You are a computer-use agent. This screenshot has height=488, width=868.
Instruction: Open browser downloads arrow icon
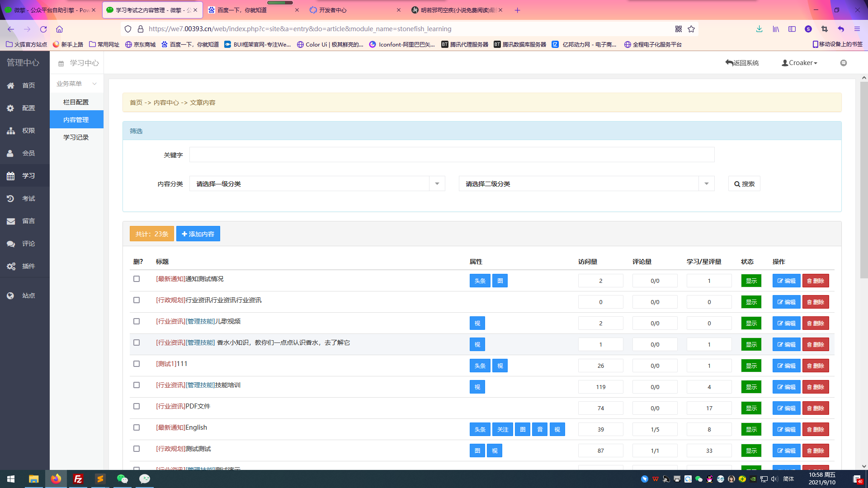point(759,29)
